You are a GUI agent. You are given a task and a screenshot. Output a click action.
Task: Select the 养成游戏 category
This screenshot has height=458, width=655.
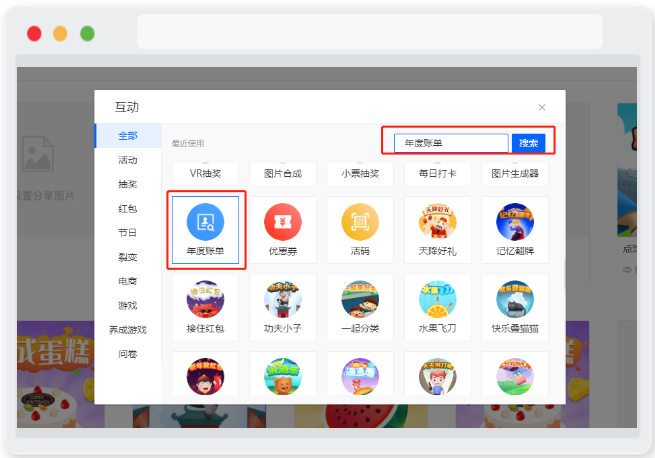click(x=128, y=330)
